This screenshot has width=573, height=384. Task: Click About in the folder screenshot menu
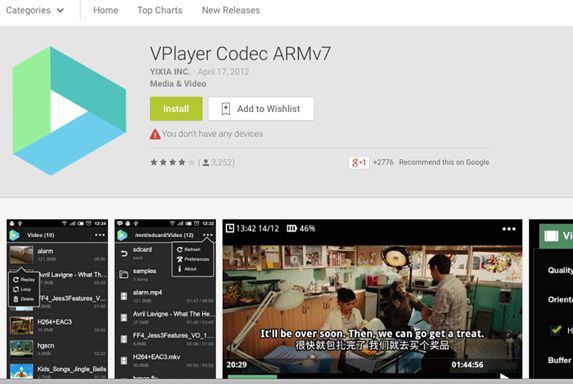tap(187, 269)
